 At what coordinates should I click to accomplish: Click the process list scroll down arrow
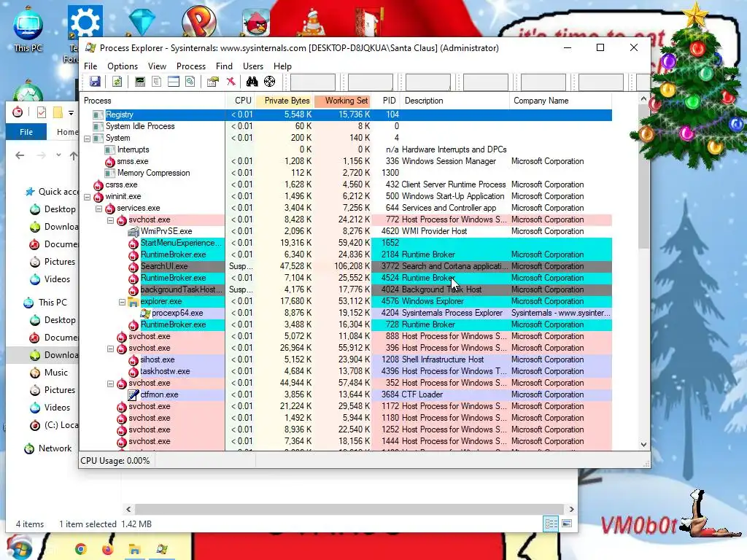643,445
